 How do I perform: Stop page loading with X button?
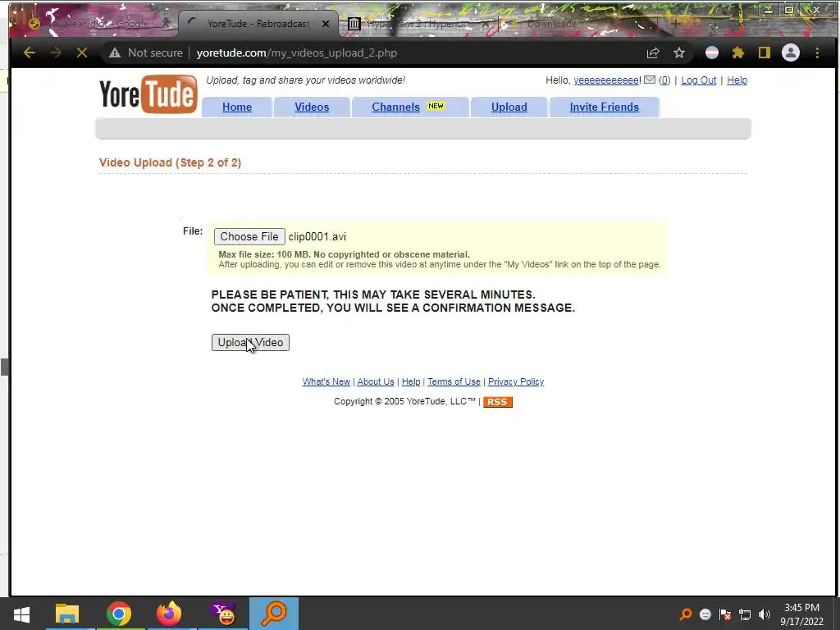tap(82, 52)
